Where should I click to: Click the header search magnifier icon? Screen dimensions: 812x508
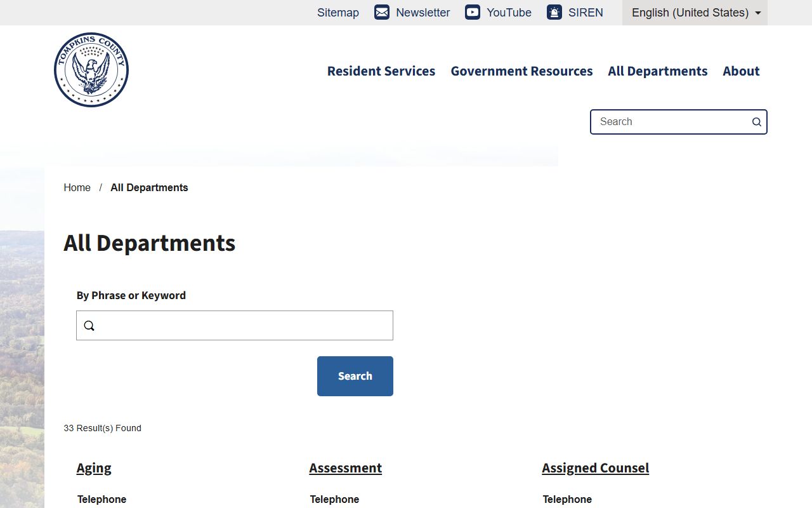click(x=757, y=122)
